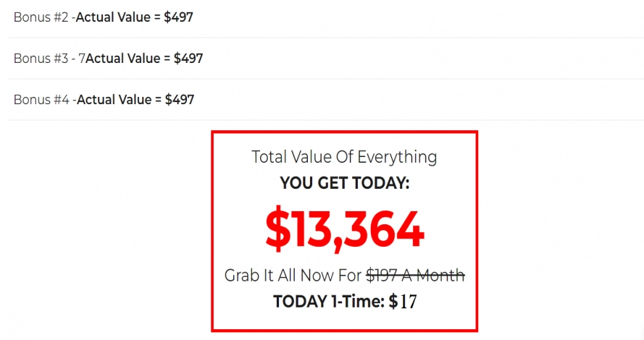Select "Actual Value =" words in Bonus #2 row
This screenshot has width=644, height=340.
[x=118, y=17]
